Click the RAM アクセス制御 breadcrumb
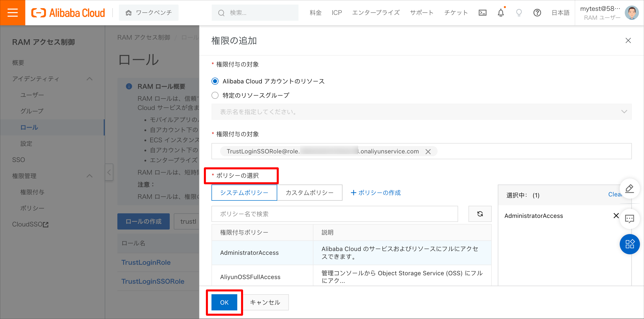The height and width of the screenshot is (319, 644). point(144,37)
